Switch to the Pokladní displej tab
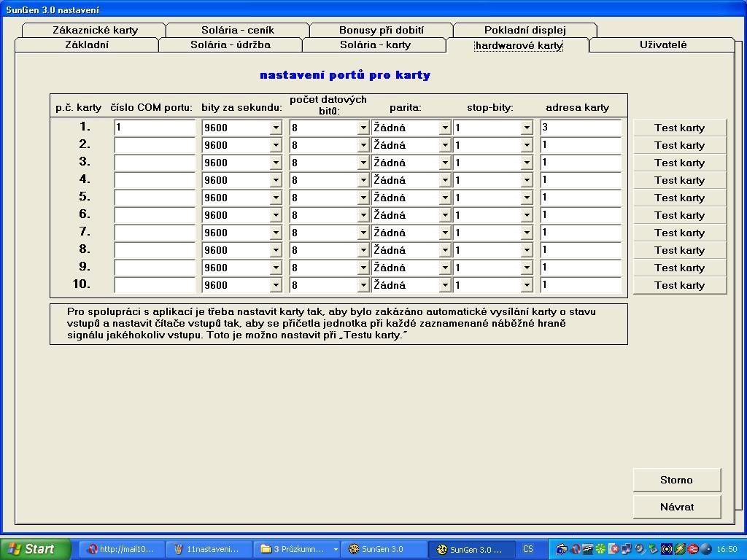 tap(525, 30)
